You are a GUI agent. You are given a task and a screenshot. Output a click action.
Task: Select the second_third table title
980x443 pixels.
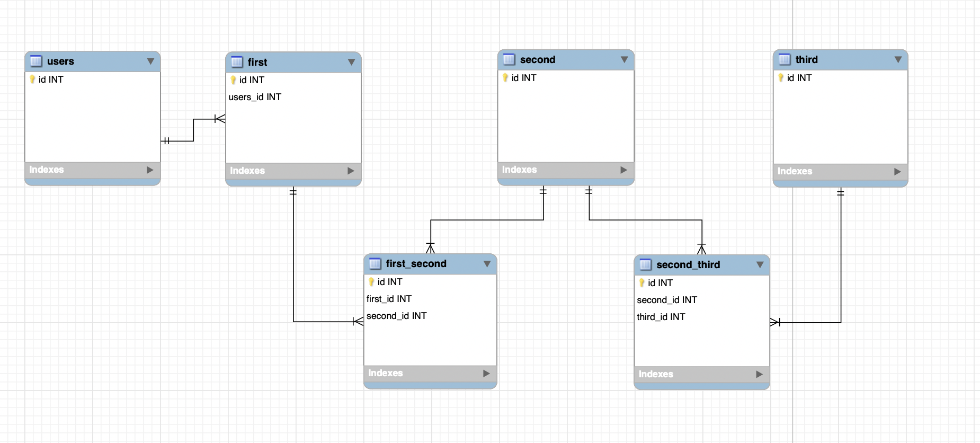[x=688, y=265]
